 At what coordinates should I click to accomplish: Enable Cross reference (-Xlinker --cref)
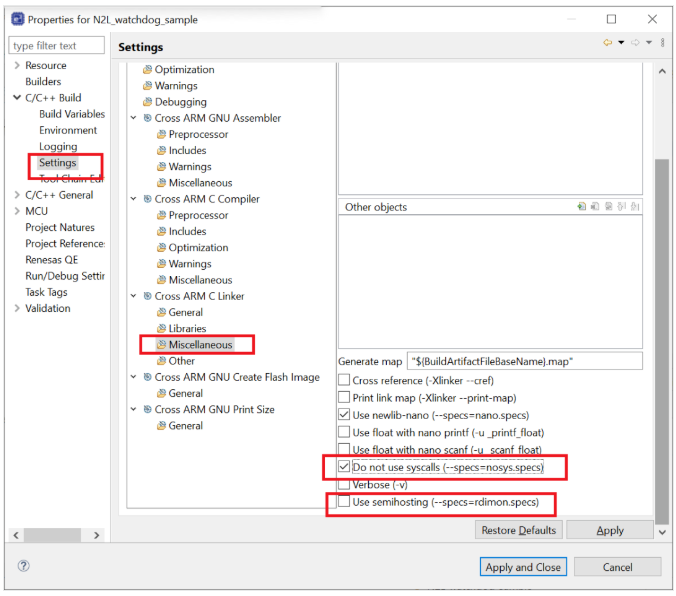pyautogui.click(x=344, y=380)
